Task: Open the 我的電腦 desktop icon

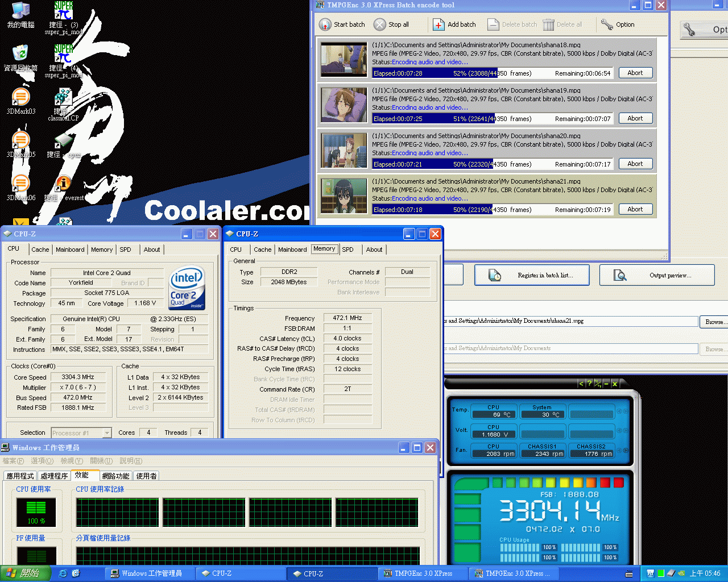Action: 20,15
